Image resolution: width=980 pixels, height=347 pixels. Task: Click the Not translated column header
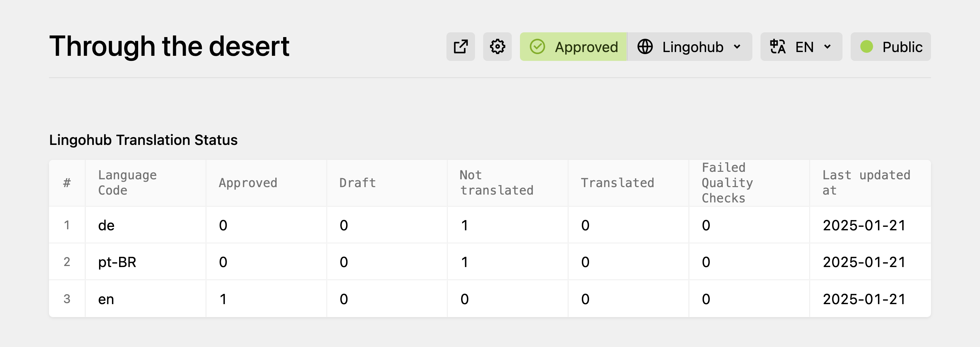coord(496,183)
